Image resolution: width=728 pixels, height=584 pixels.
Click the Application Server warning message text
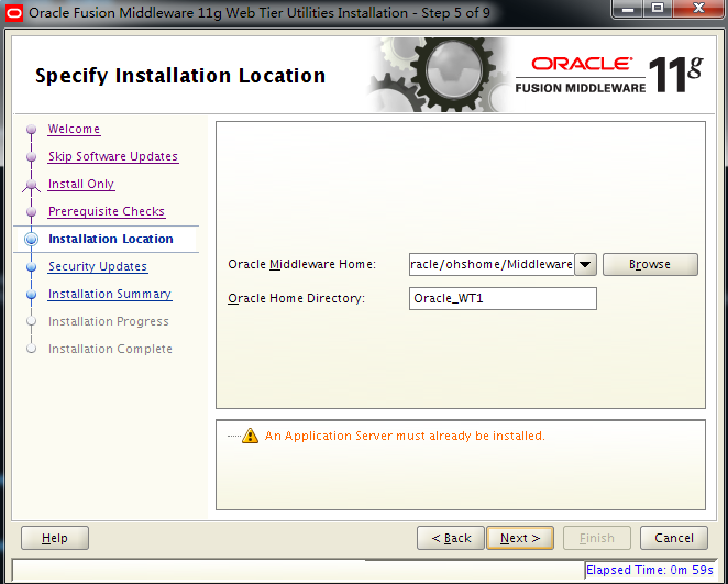pyautogui.click(x=405, y=436)
